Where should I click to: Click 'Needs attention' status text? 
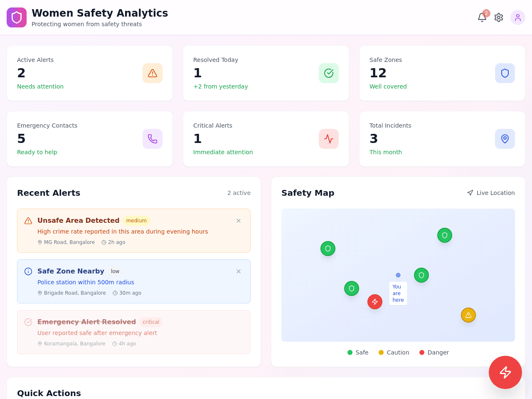[x=40, y=86]
